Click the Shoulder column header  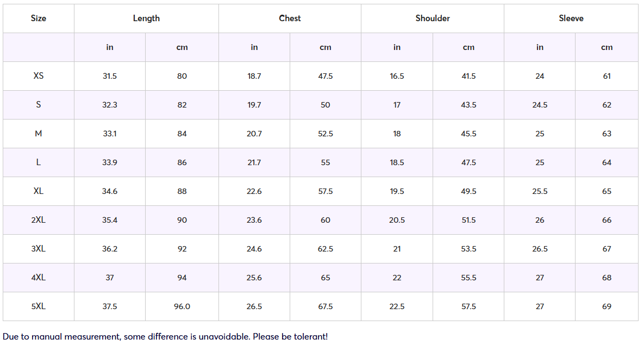click(433, 18)
